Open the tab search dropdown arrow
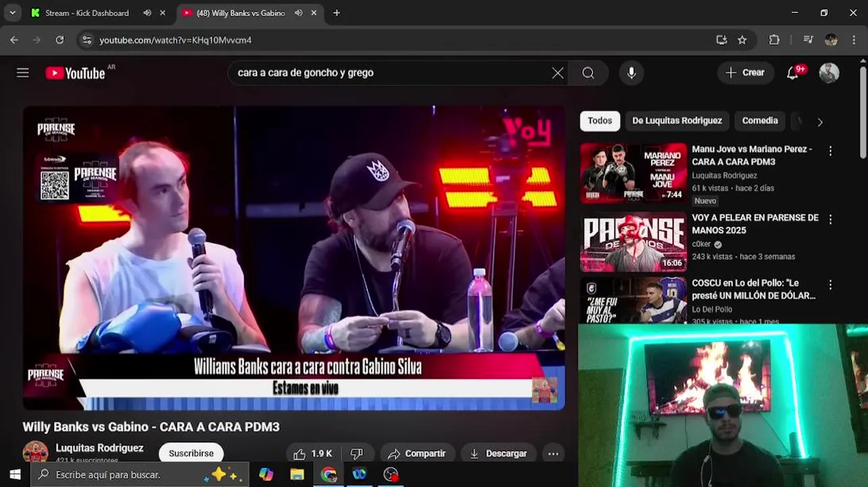 click(x=12, y=13)
